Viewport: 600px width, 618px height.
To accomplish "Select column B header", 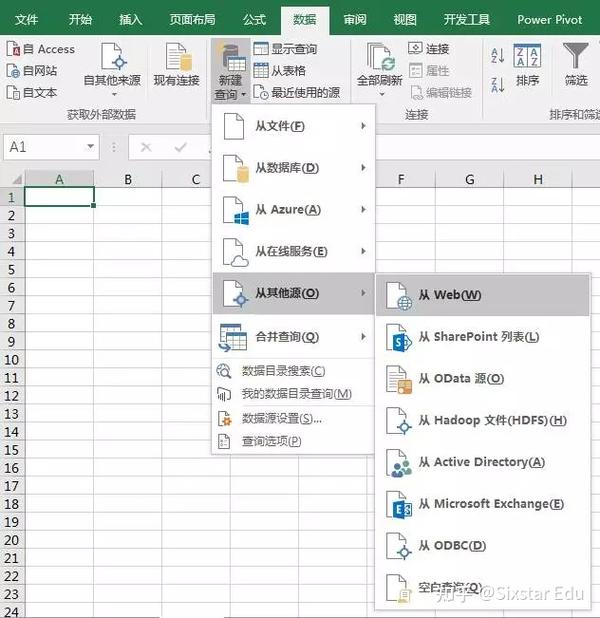I will tap(128, 179).
